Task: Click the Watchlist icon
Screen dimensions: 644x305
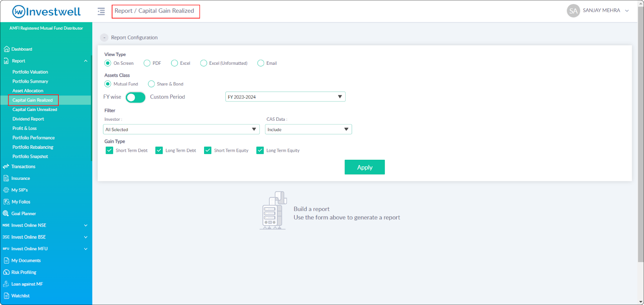Action: tap(6, 296)
